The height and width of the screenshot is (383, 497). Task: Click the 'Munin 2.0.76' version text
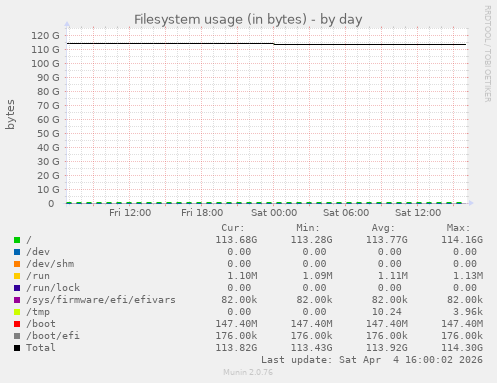[x=248, y=372]
